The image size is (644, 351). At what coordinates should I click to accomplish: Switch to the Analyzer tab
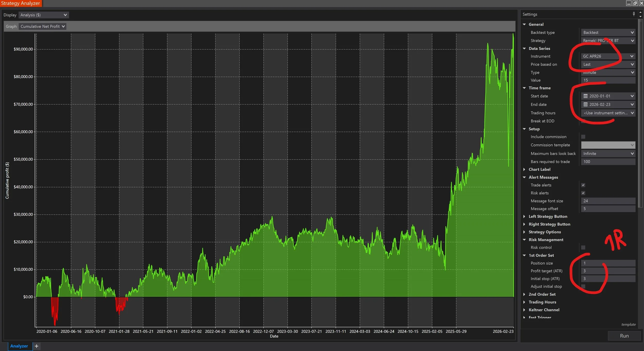(19, 346)
